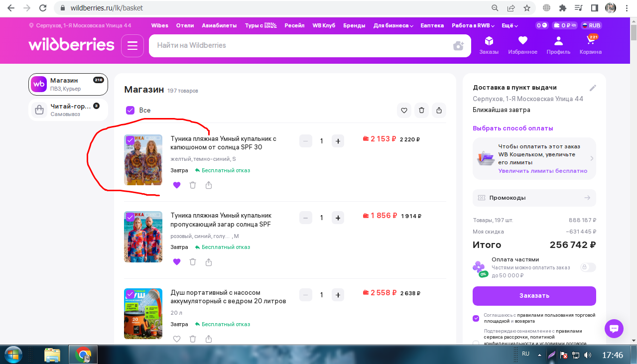
Task: Increase quantity of portable shower
Action: tap(338, 295)
